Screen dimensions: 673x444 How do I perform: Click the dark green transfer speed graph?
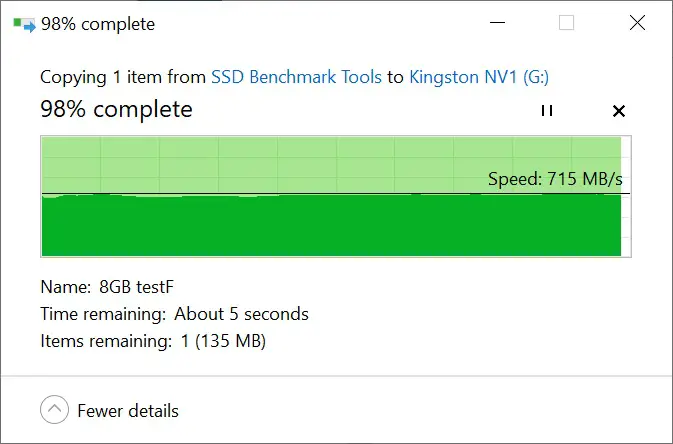tap(331, 225)
